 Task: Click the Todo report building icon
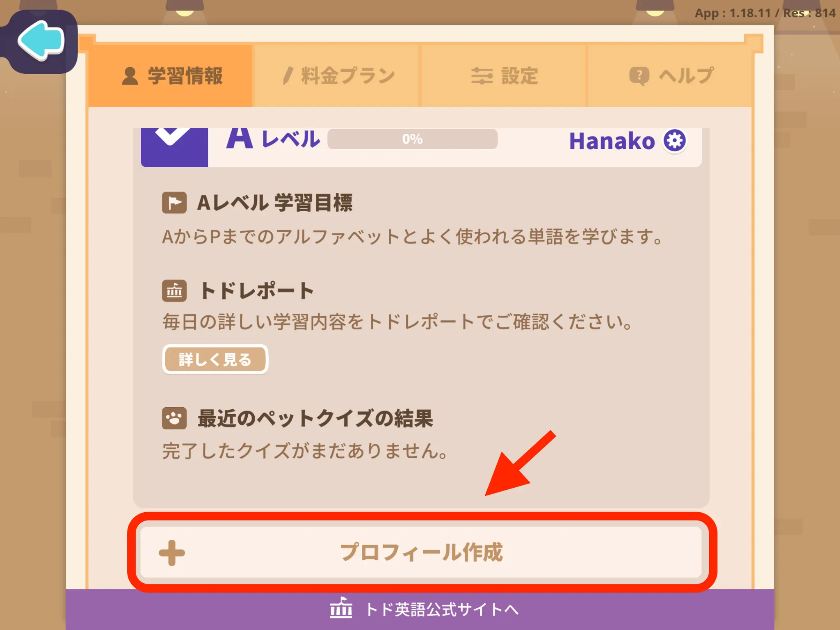[x=174, y=291]
